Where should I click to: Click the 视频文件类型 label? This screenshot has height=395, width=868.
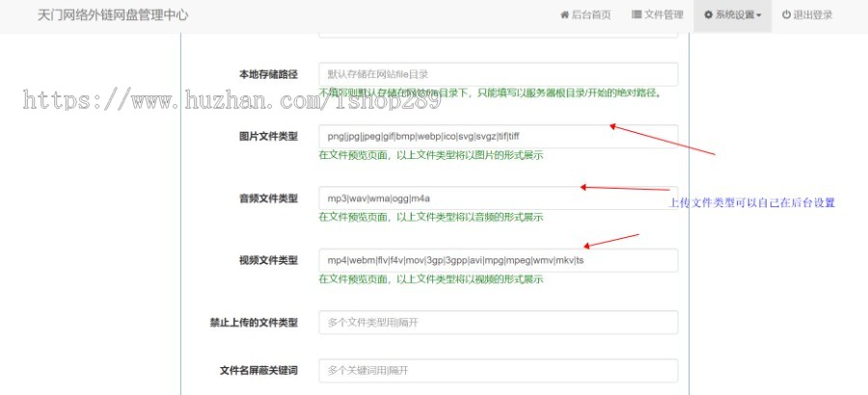pos(268,260)
